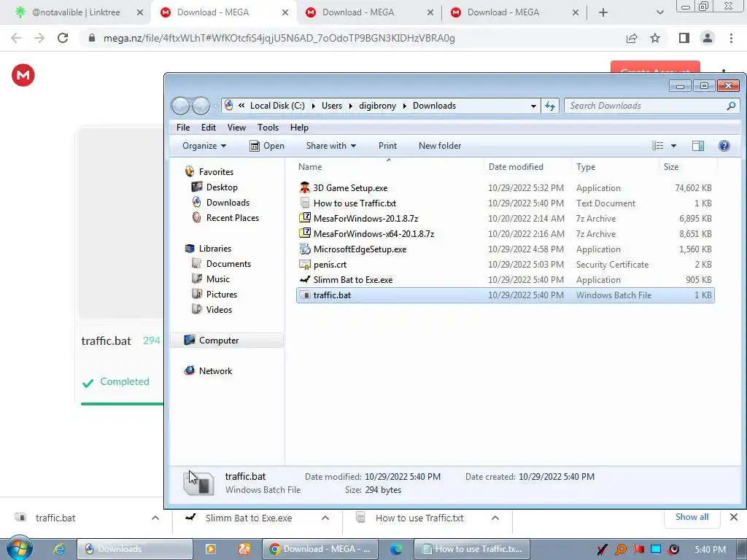Sort by Date modified column

click(x=516, y=167)
